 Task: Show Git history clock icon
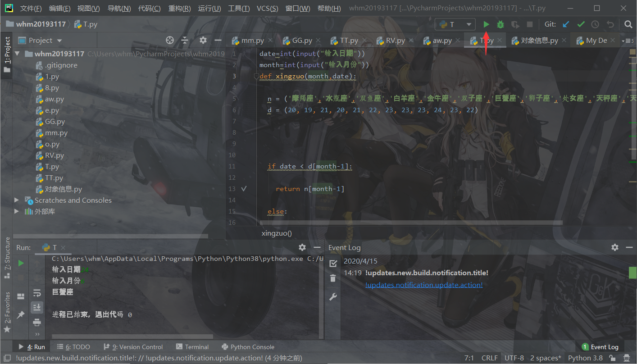[x=595, y=24]
